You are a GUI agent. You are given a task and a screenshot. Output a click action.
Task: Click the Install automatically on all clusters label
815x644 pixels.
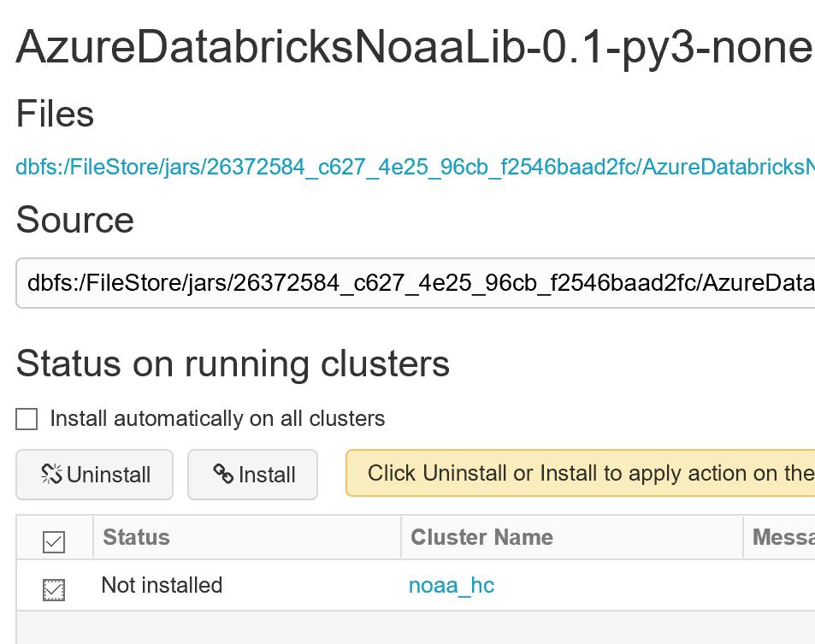217,419
